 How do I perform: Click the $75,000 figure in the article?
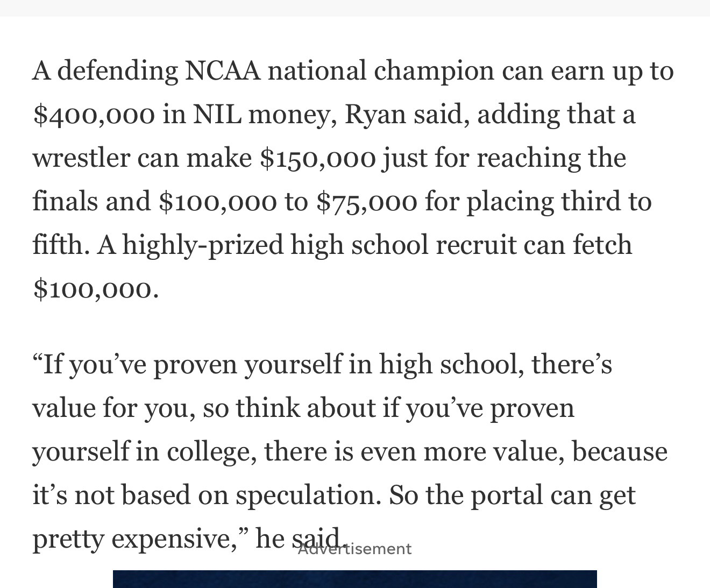click(x=366, y=202)
